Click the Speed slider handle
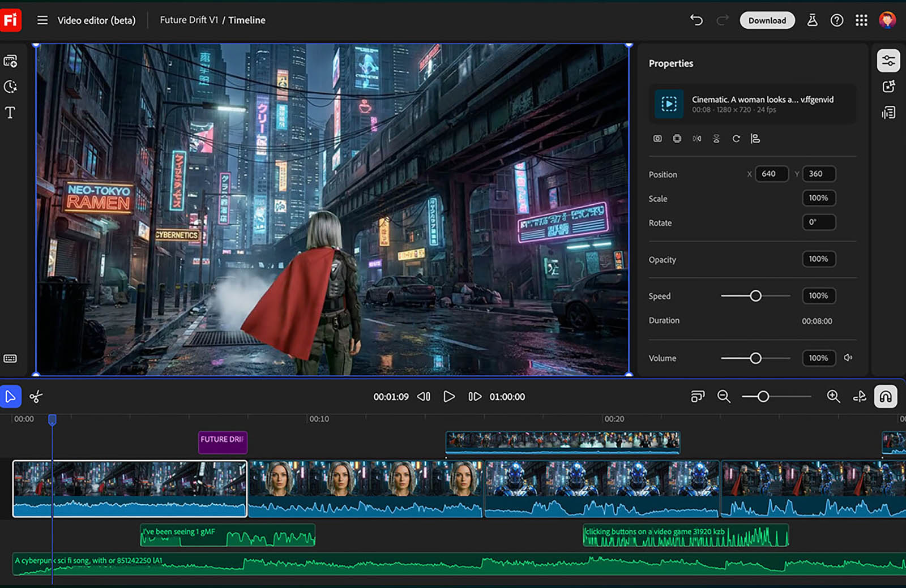 tap(755, 296)
